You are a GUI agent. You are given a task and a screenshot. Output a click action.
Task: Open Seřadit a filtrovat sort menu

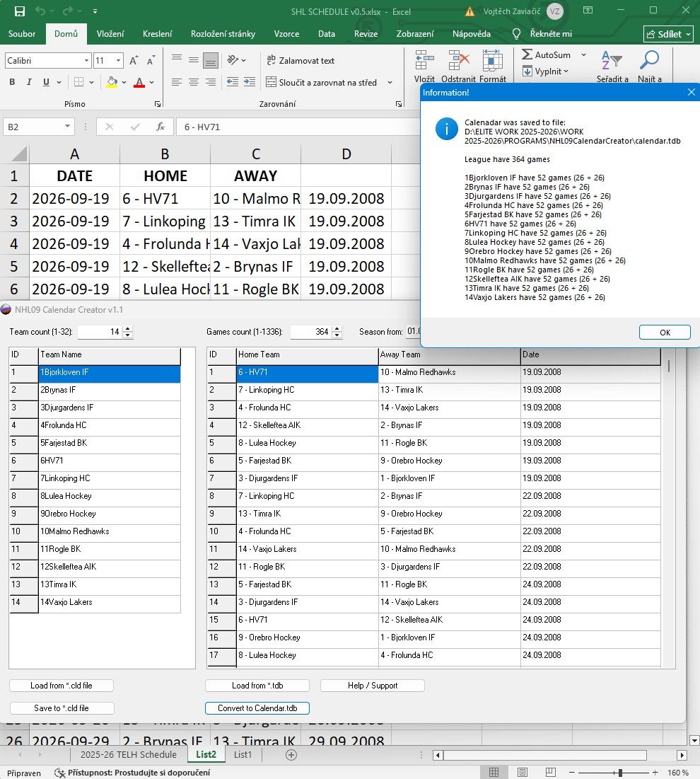(612, 66)
